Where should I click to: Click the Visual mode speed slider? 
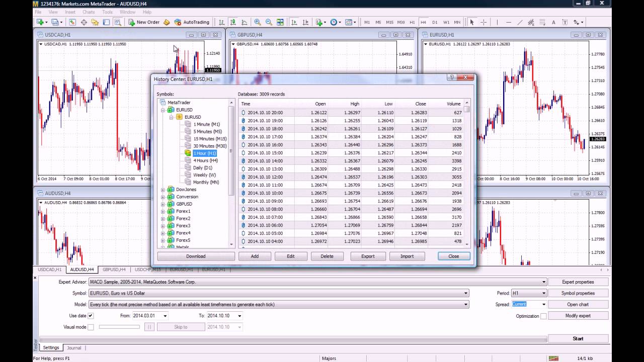point(119,327)
